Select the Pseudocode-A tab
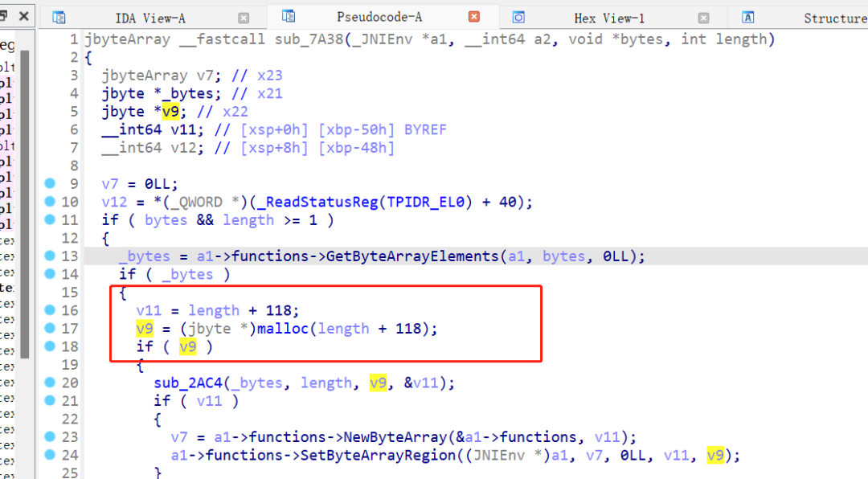The image size is (868, 479). coord(379,17)
